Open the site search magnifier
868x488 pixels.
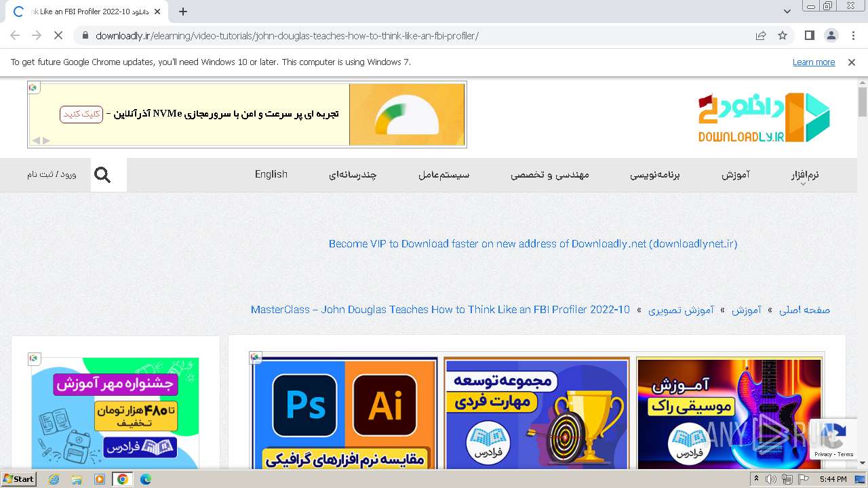pos(102,175)
